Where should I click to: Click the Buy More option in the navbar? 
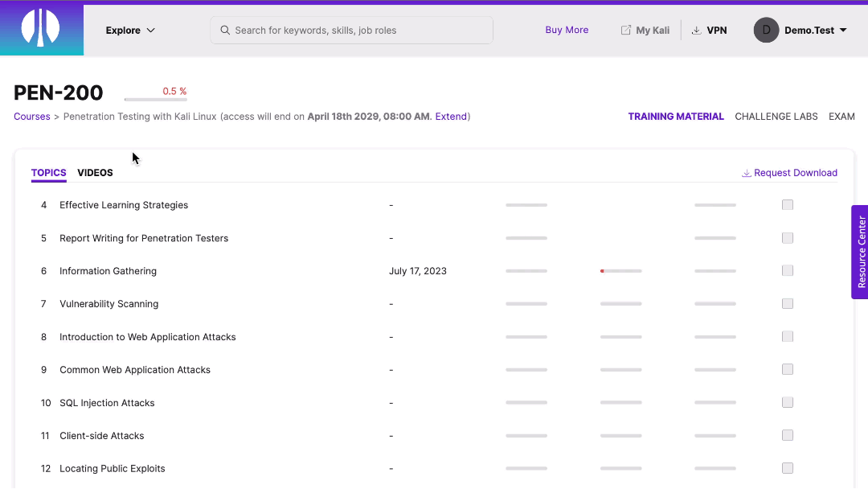click(x=567, y=30)
